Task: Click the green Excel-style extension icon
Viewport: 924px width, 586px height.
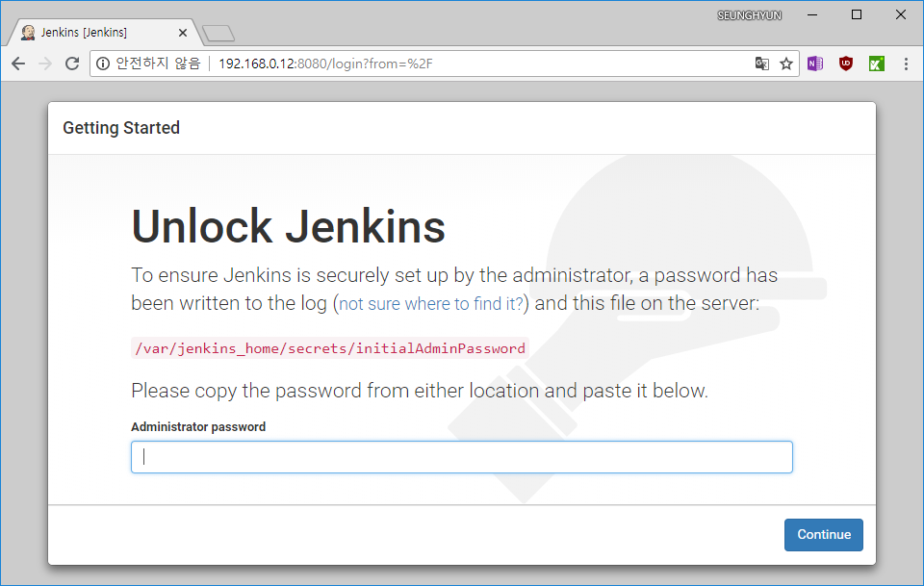Action: coord(877,64)
